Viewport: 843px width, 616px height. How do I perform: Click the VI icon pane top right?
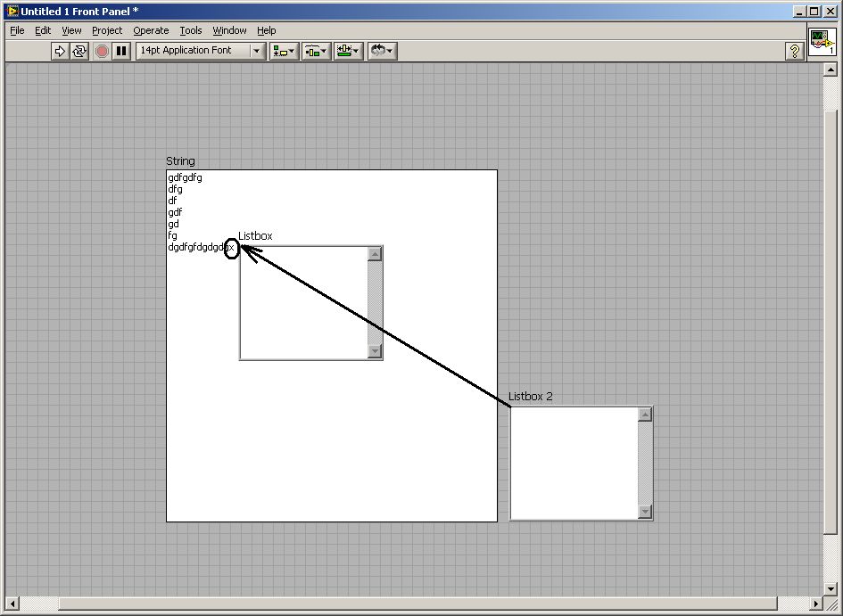tap(822, 41)
